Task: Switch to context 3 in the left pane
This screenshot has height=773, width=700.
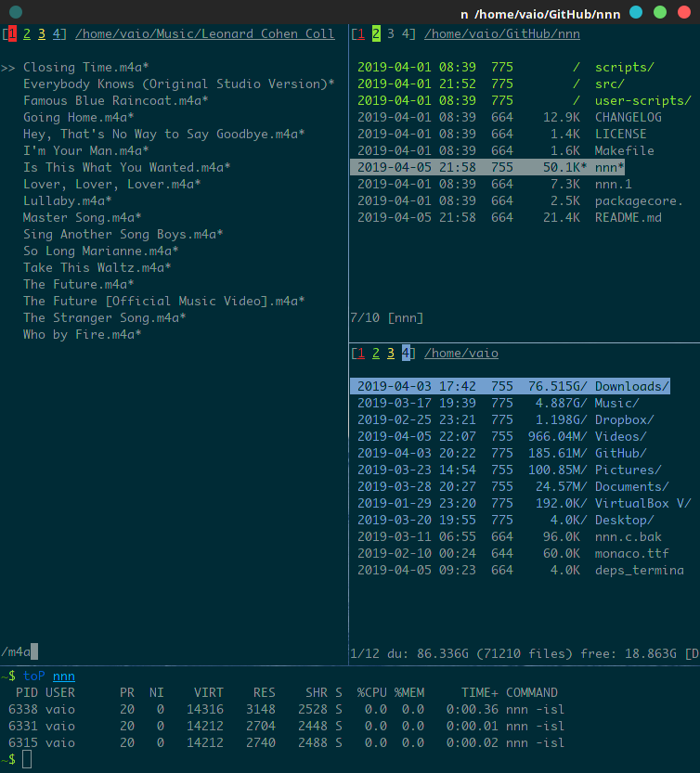Action: click(42, 34)
